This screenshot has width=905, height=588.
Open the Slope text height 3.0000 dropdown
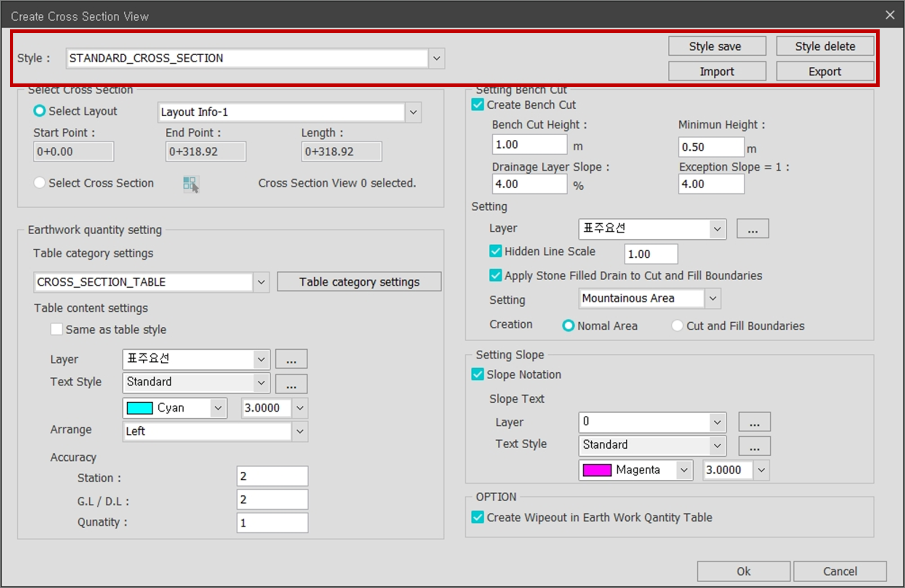tap(761, 470)
